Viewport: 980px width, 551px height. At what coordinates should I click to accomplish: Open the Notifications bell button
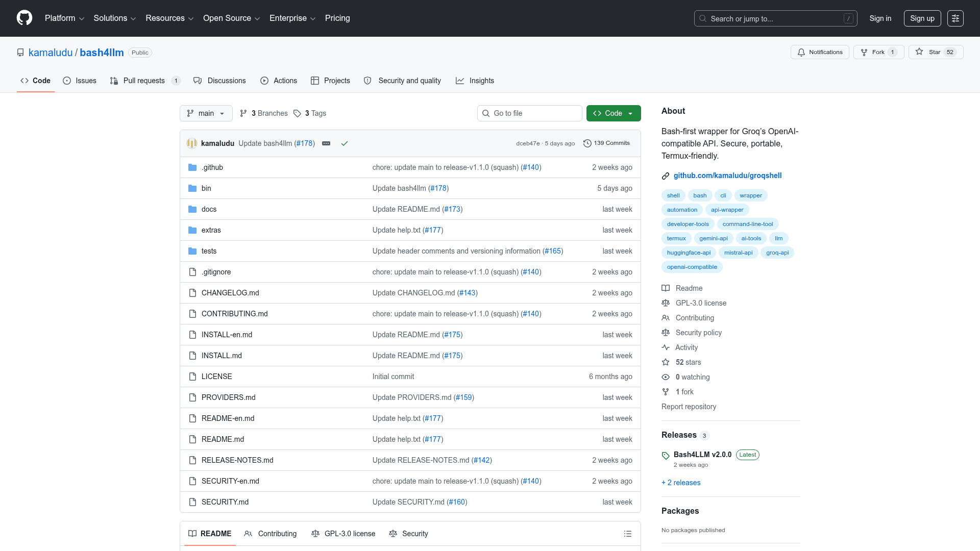click(x=820, y=52)
